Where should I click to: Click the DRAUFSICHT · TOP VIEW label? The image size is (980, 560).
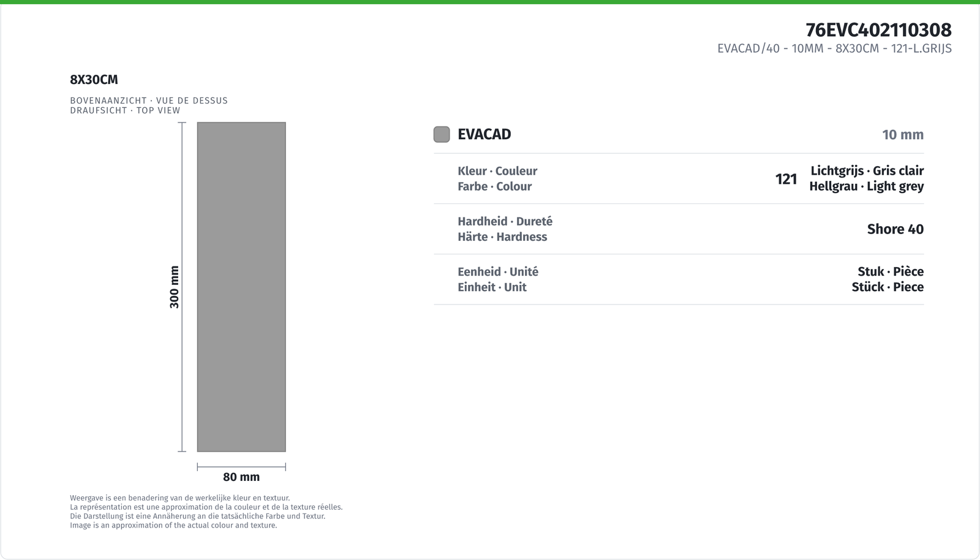click(x=125, y=110)
